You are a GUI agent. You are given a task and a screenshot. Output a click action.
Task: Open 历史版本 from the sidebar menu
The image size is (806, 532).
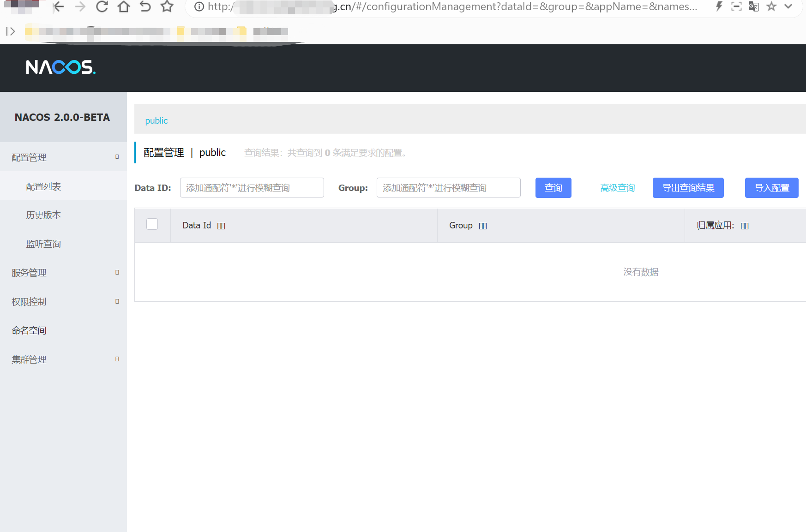[43, 215]
